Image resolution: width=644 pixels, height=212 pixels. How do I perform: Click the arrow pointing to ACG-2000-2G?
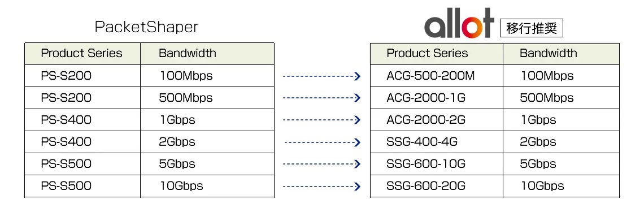click(322, 120)
